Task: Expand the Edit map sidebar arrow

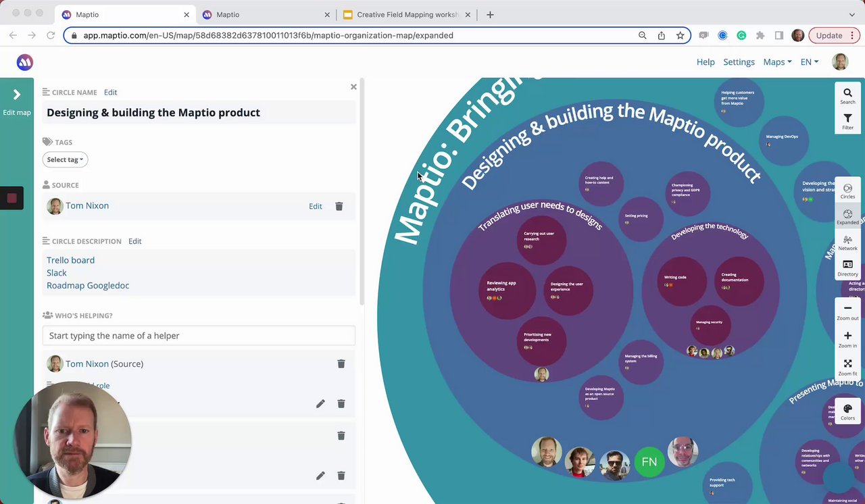Action: [17, 95]
